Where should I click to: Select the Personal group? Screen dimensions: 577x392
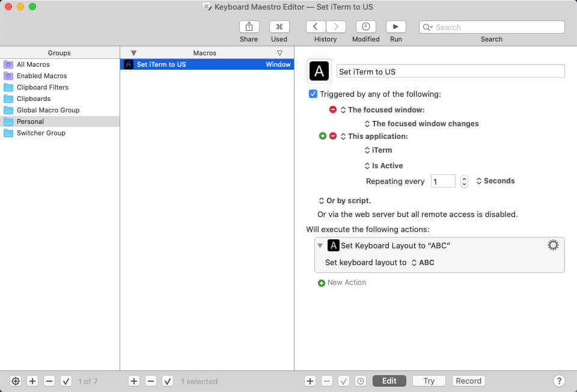[60, 121]
